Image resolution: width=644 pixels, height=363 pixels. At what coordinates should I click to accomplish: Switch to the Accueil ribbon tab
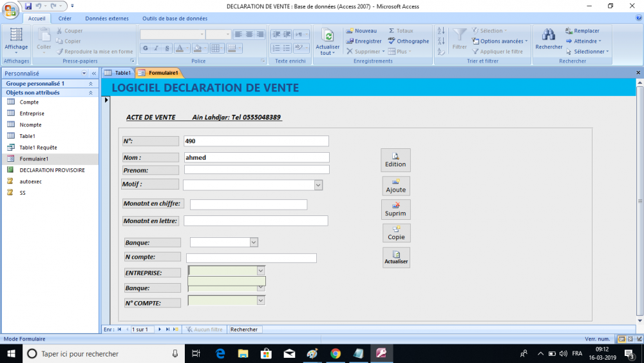(37, 19)
